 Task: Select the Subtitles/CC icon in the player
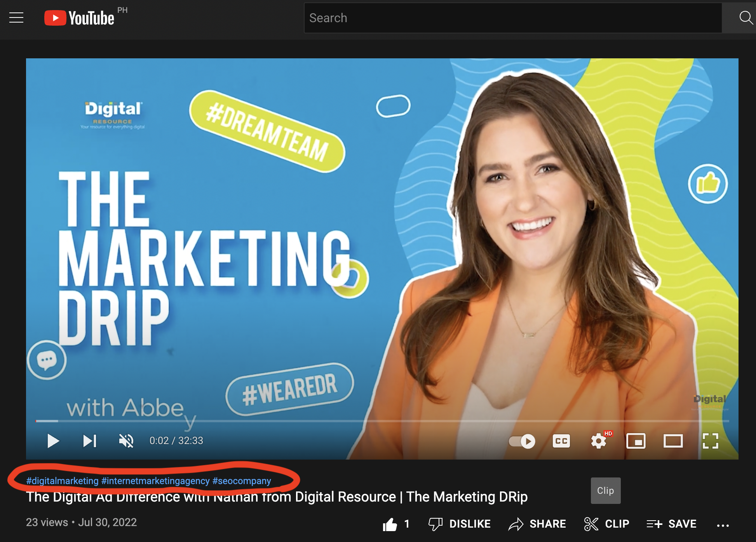click(561, 441)
